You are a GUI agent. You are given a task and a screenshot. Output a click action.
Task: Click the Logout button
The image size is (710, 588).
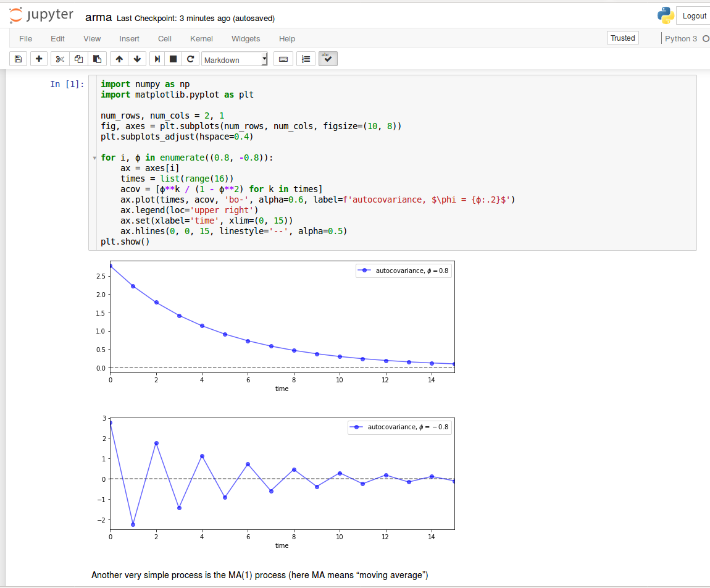click(x=694, y=16)
